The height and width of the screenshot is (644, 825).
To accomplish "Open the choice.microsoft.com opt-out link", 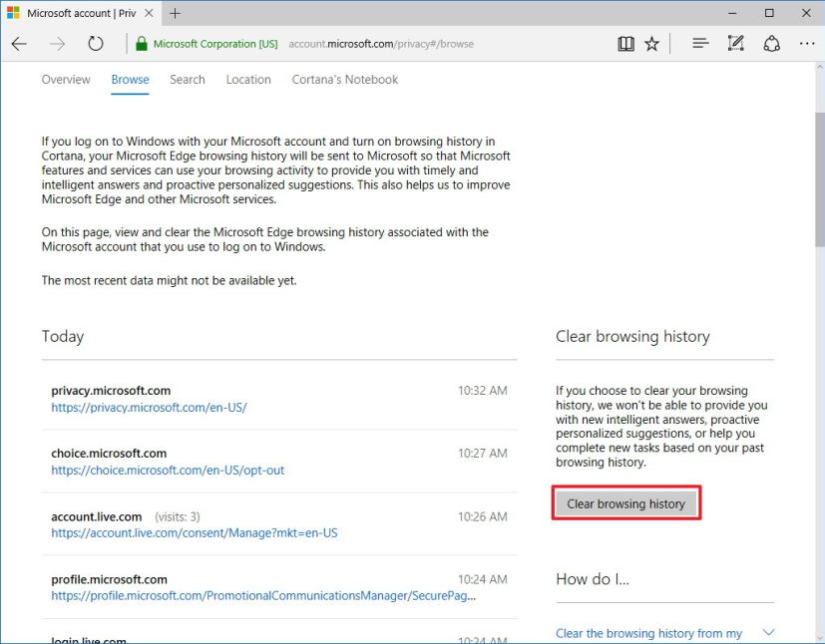I will coord(168,470).
